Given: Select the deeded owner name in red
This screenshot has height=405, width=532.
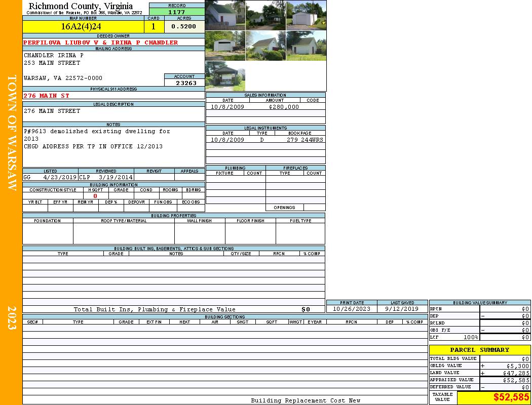Looking at the screenshot, I should coord(101,43).
